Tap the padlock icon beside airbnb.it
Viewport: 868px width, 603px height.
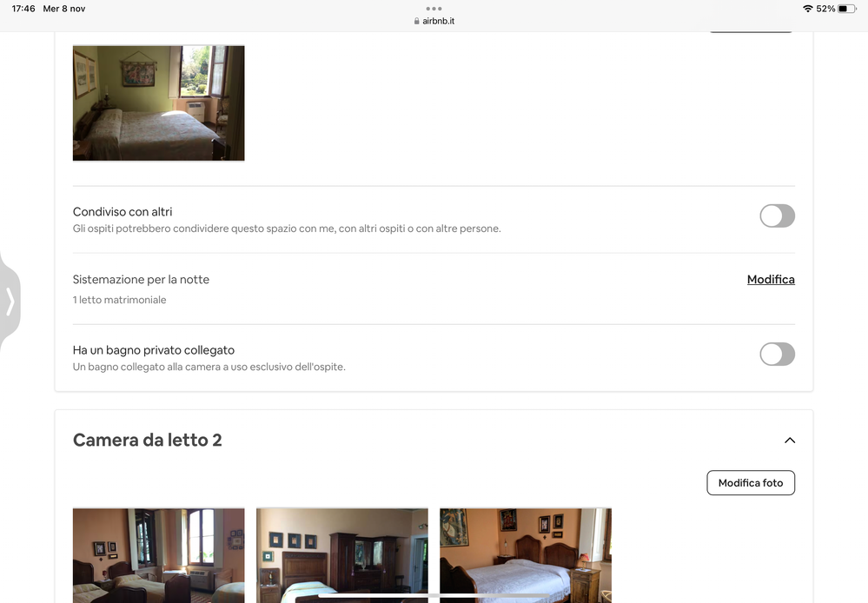[417, 21]
